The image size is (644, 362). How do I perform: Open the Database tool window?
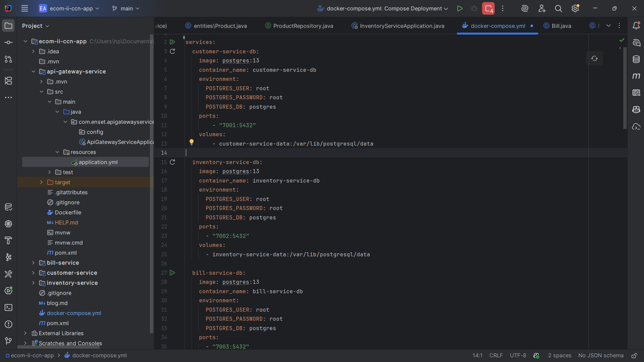(x=636, y=59)
